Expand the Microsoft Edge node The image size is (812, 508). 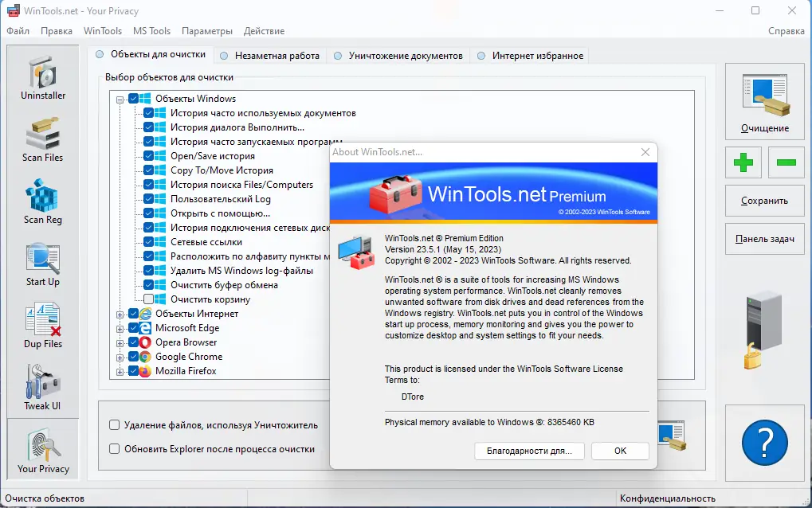pos(120,329)
